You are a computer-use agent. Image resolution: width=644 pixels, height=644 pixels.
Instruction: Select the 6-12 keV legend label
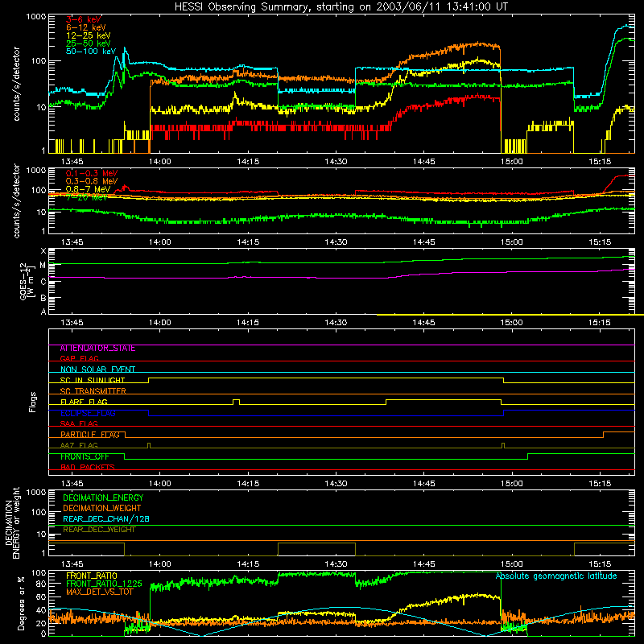pyautogui.click(x=86, y=27)
